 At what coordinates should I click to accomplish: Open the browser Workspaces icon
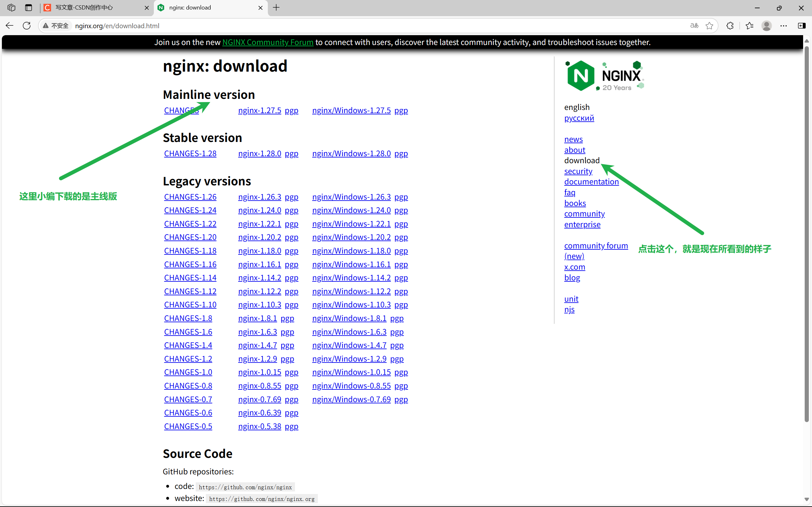pos(11,8)
